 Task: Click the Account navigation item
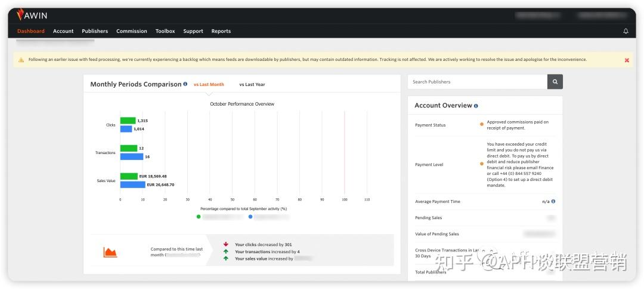63,31
